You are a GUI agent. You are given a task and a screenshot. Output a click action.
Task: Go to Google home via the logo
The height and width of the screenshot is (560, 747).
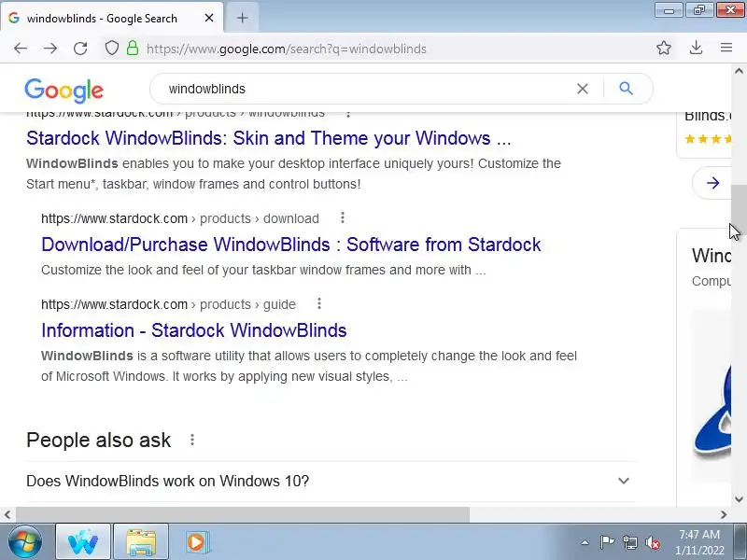click(x=63, y=90)
